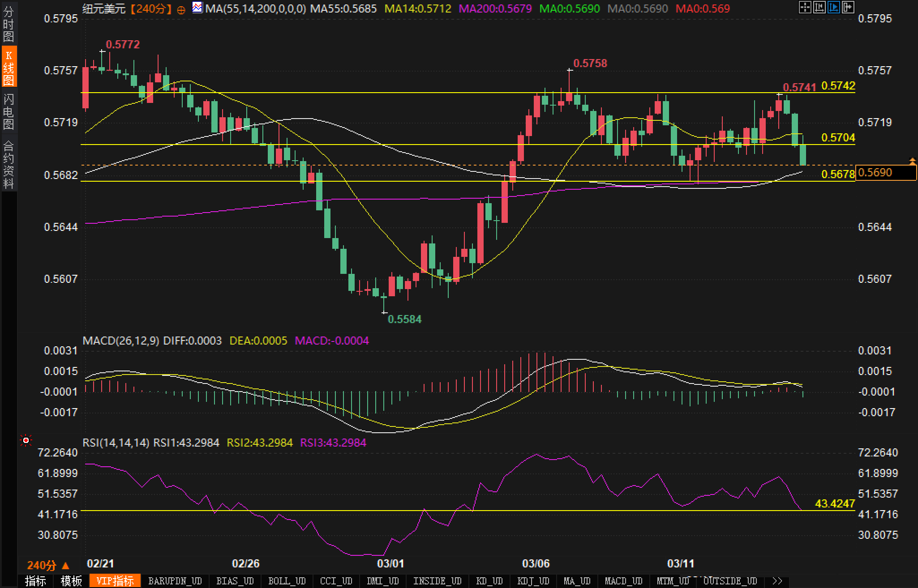Image resolution: width=918 pixels, height=588 pixels.
Task: Click the crosshair cursor icon top right
Action: [805, 7]
